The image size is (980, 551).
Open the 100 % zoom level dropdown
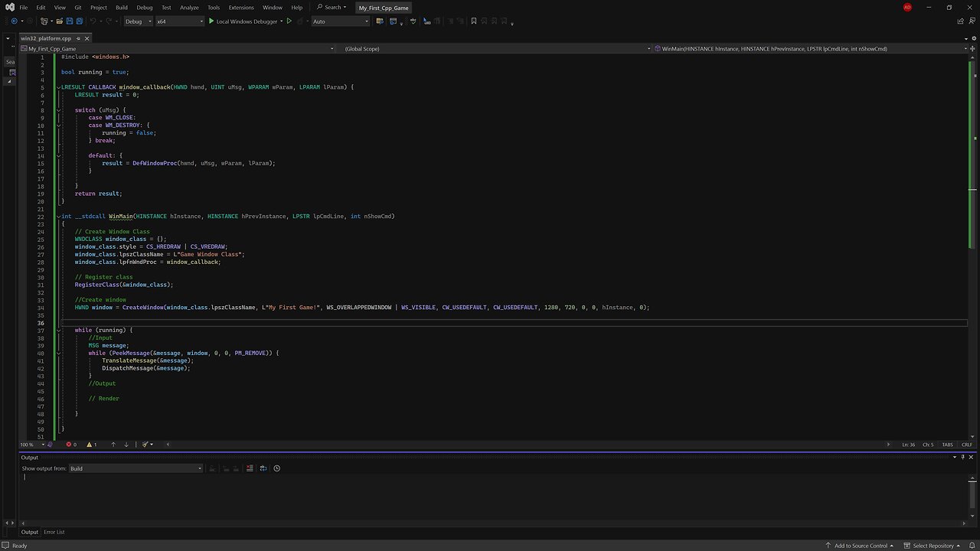coord(31,445)
